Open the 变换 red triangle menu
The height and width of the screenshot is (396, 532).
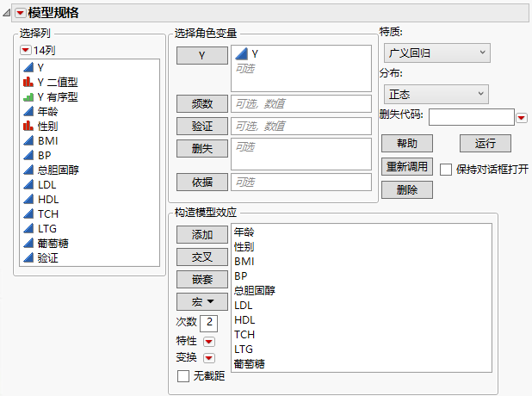pyautogui.click(x=209, y=357)
